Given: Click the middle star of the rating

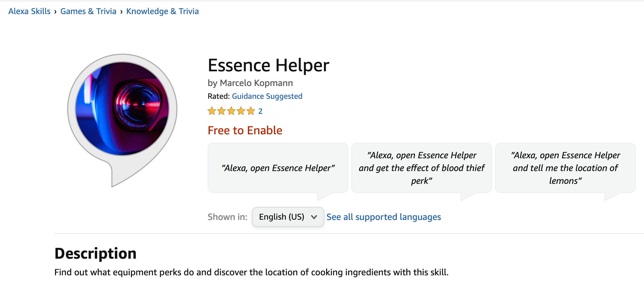Looking at the screenshot, I should pos(232,111).
